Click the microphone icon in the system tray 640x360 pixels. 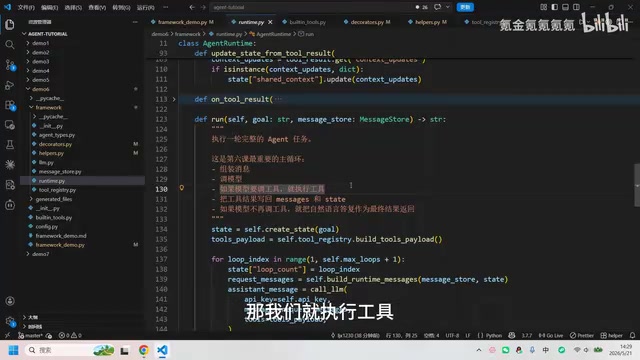[532, 350]
